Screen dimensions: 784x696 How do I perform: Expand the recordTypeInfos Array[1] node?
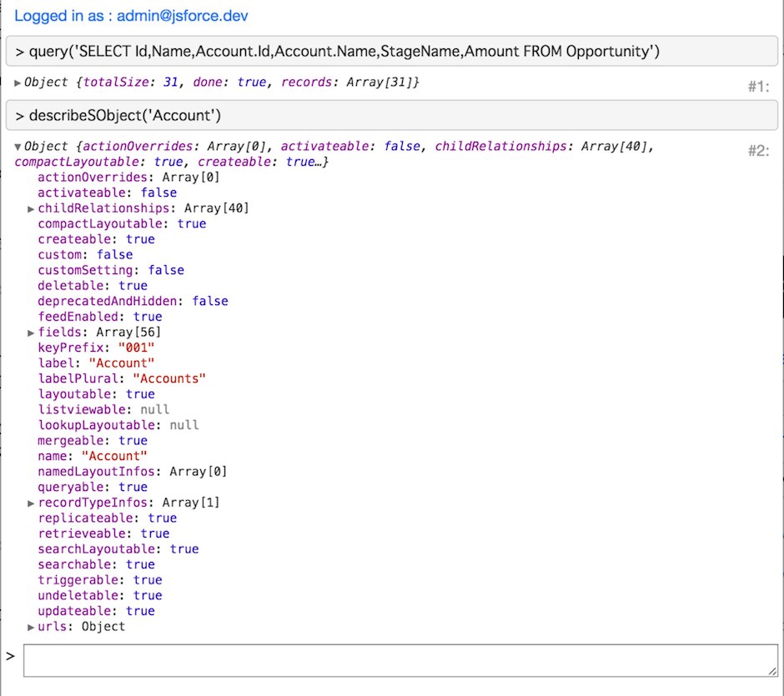[x=31, y=502]
